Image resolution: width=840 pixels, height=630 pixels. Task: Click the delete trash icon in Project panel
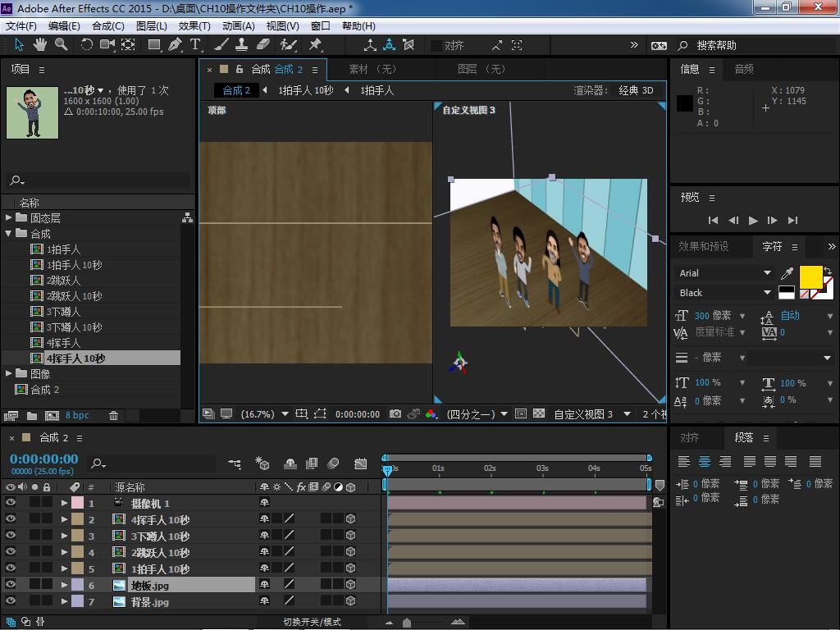click(x=114, y=416)
